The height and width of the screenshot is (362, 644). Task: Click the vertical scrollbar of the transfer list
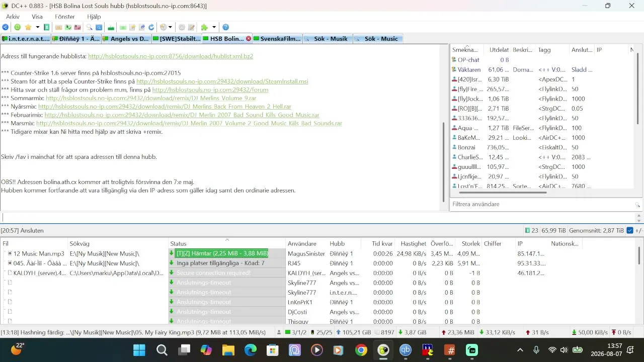click(x=640, y=256)
